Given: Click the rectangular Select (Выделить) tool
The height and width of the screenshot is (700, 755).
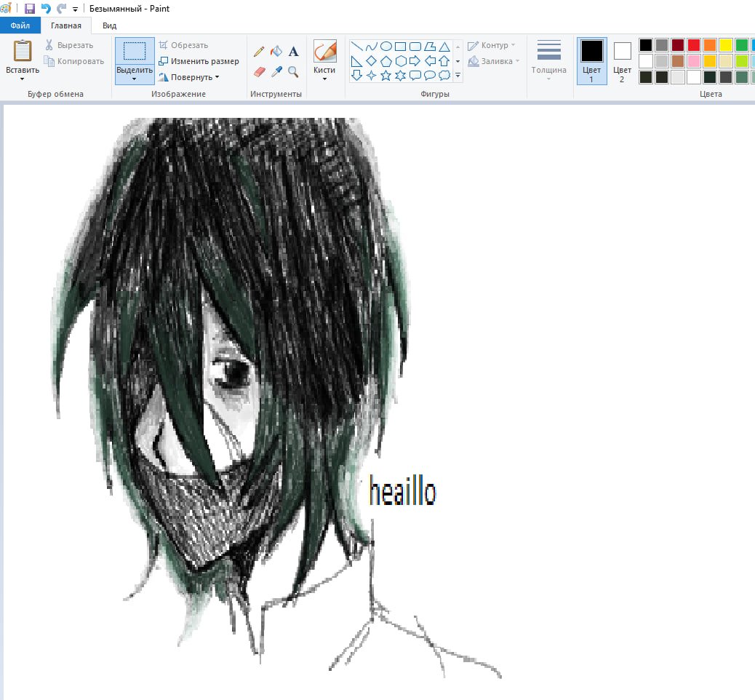Looking at the screenshot, I should pyautogui.click(x=135, y=51).
